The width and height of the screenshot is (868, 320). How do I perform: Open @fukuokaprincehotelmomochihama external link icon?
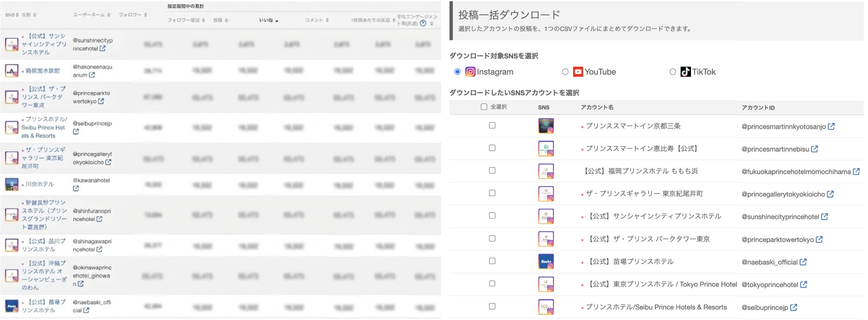tap(856, 172)
